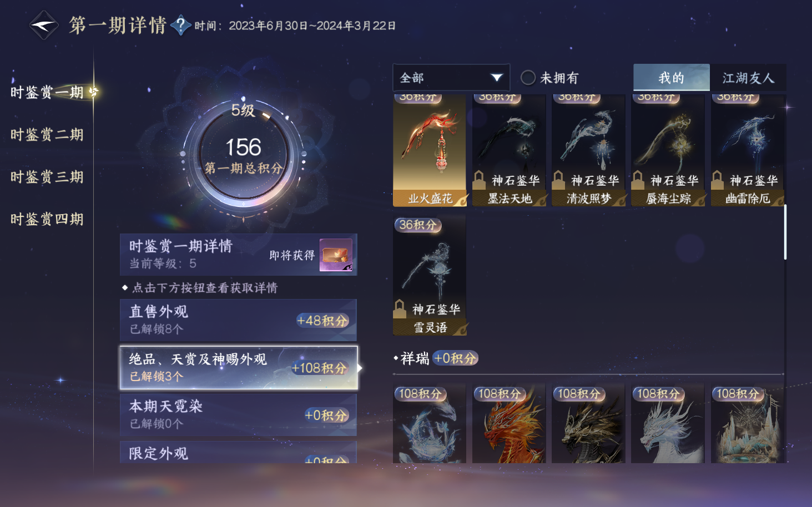Click the item list vertical scrollbar

pyautogui.click(x=785, y=232)
